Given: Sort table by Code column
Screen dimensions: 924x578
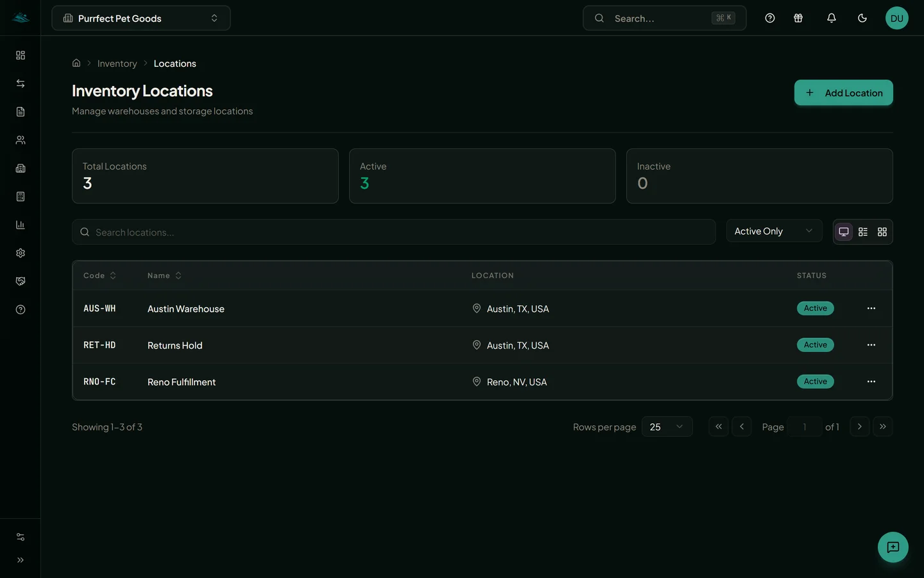Looking at the screenshot, I should [x=100, y=276].
